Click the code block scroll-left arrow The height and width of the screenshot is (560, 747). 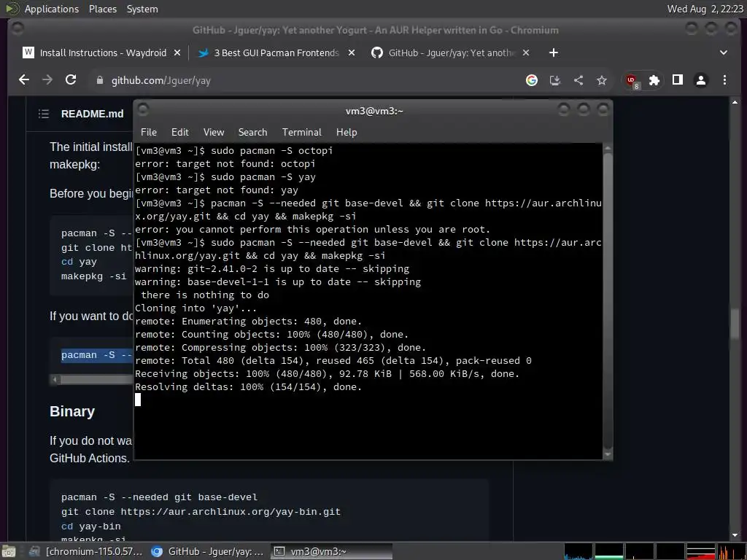click(55, 379)
